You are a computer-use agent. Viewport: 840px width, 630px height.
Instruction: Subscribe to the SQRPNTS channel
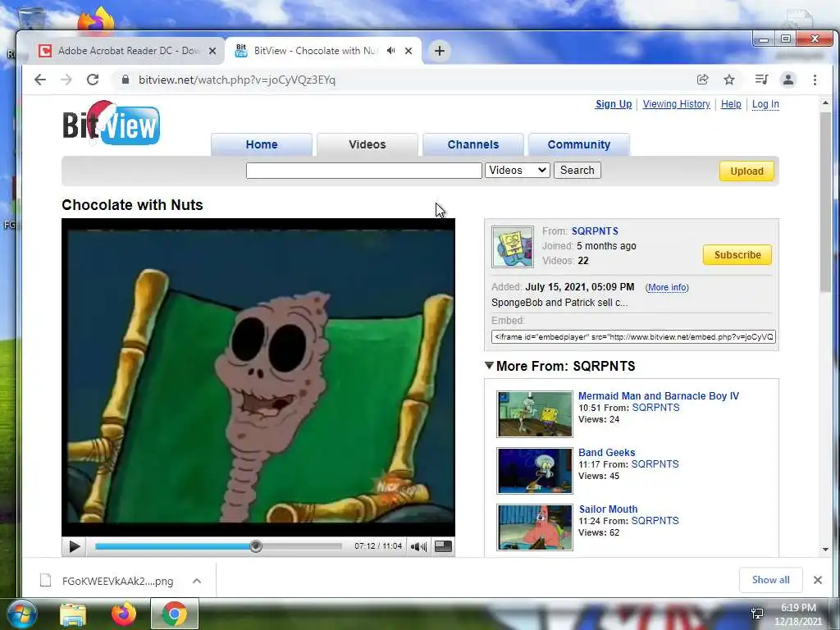pyautogui.click(x=737, y=255)
